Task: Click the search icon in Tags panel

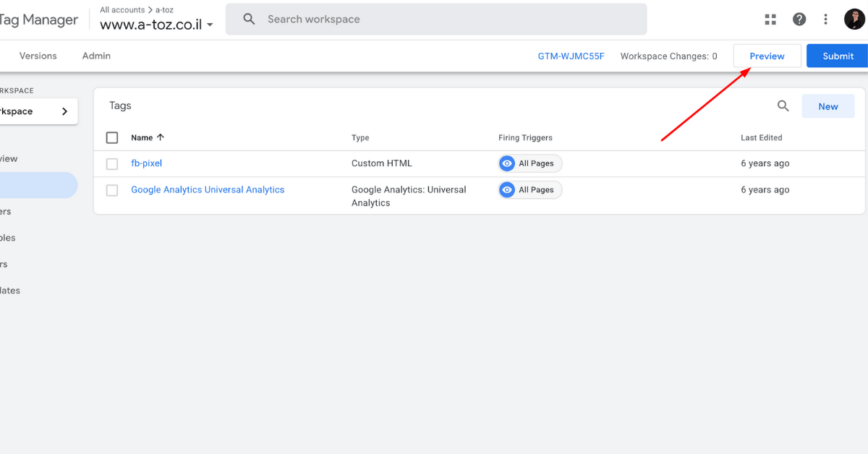Action: (x=783, y=106)
